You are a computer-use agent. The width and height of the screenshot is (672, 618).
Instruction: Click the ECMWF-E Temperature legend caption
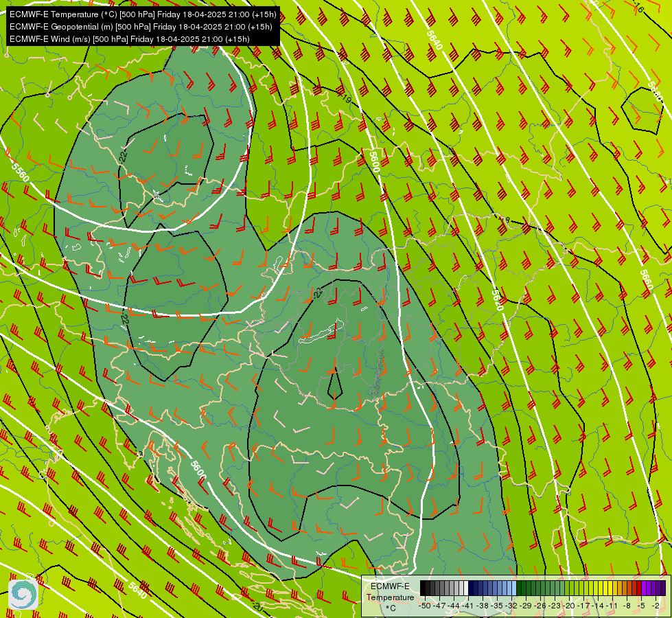[391, 592]
